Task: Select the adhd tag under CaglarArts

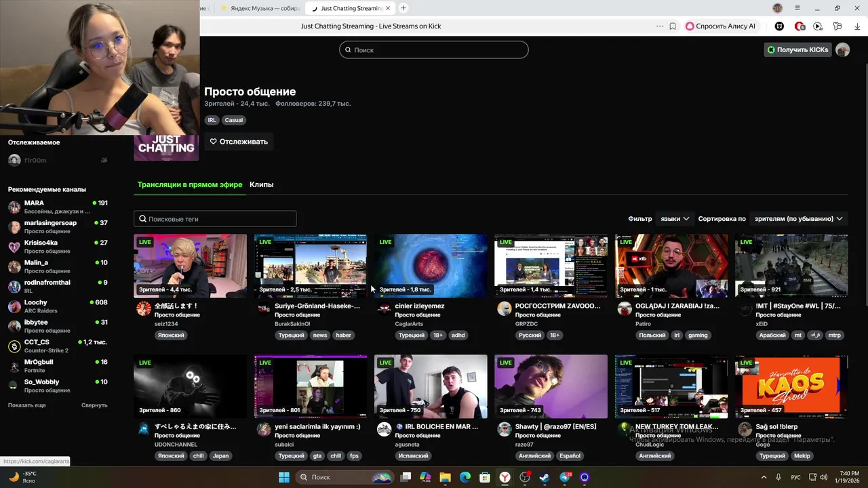Action: point(458,335)
